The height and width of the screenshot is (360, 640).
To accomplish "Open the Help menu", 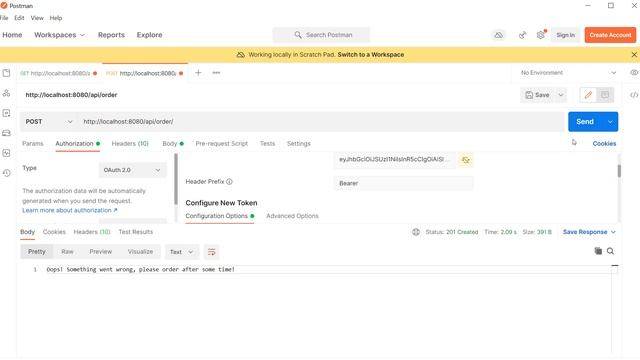I will [x=56, y=18].
